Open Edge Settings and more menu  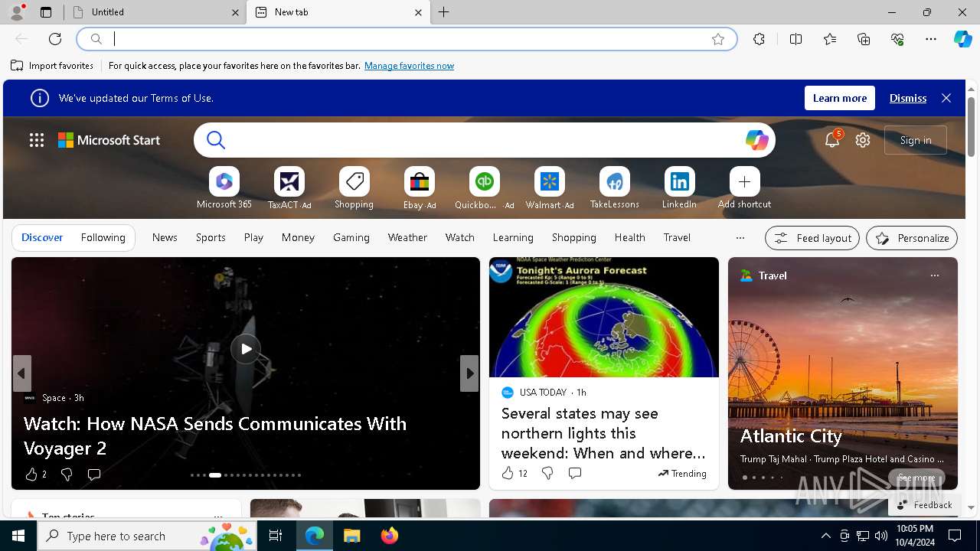[x=931, y=39]
